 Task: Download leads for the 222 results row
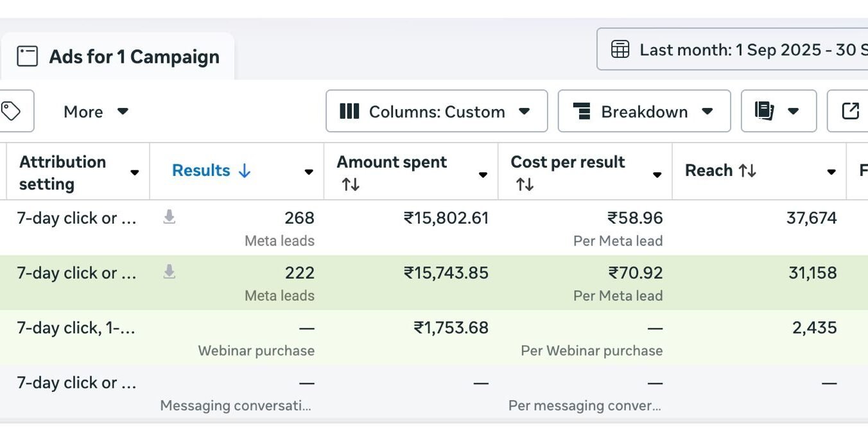(x=169, y=272)
